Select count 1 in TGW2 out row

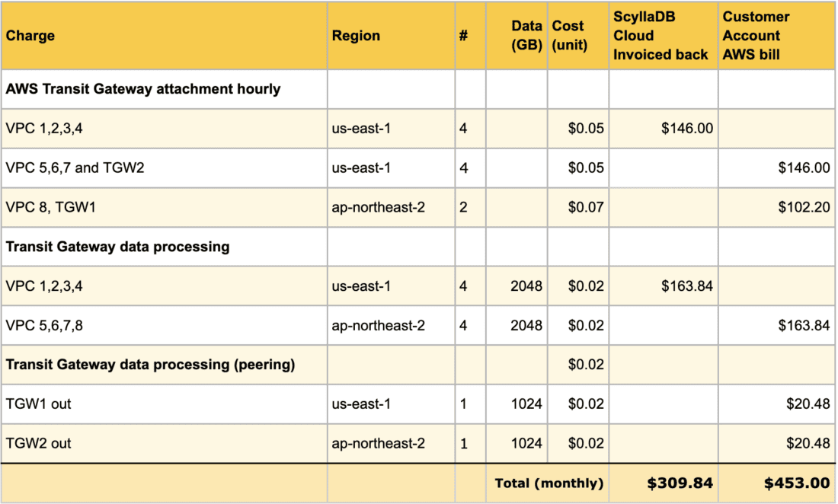[x=470, y=444]
